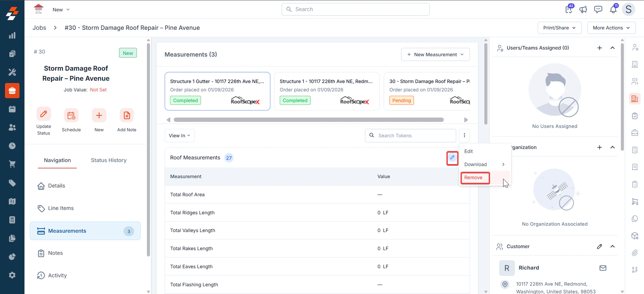Expand the Download submenu arrow
644x294 pixels.
tap(503, 164)
